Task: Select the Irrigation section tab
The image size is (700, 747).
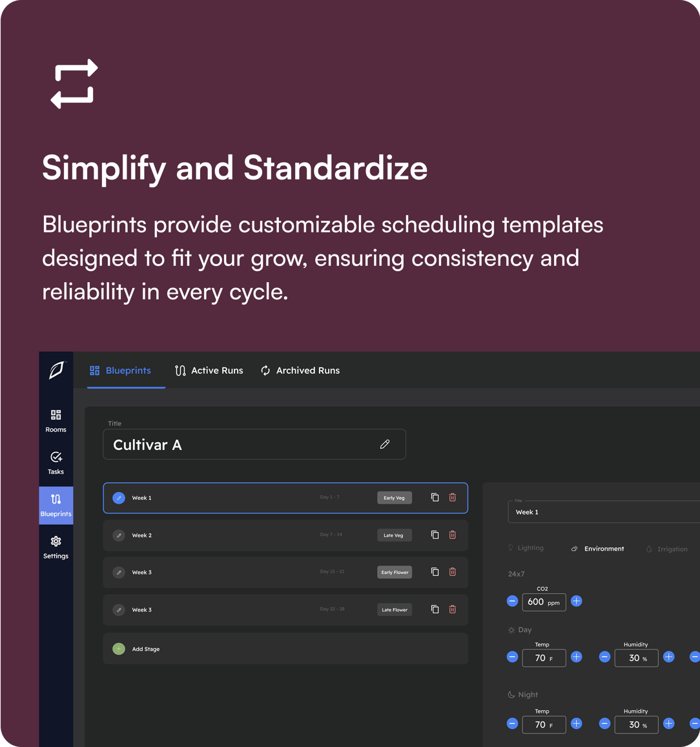Action: [666, 549]
